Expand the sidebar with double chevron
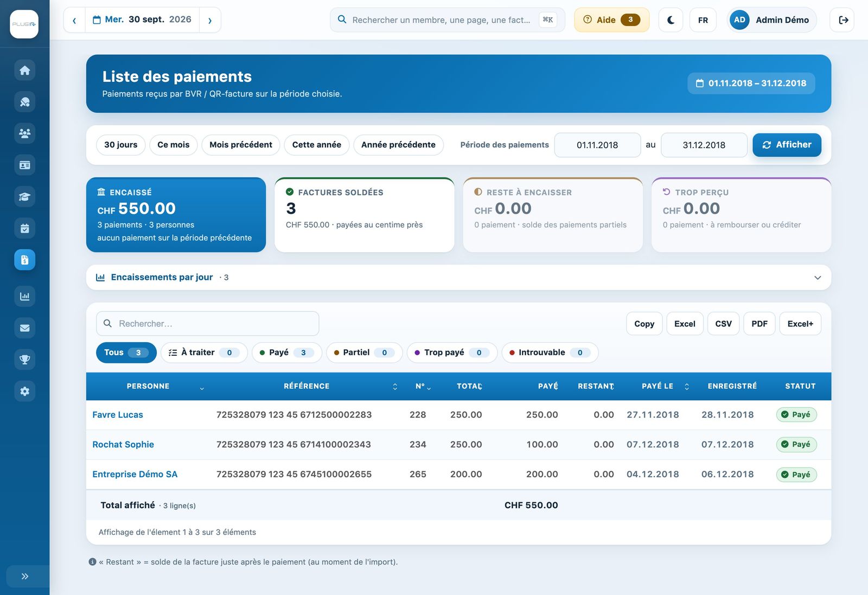Image resolution: width=868 pixels, height=595 pixels. pyautogui.click(x=24, y=576)
